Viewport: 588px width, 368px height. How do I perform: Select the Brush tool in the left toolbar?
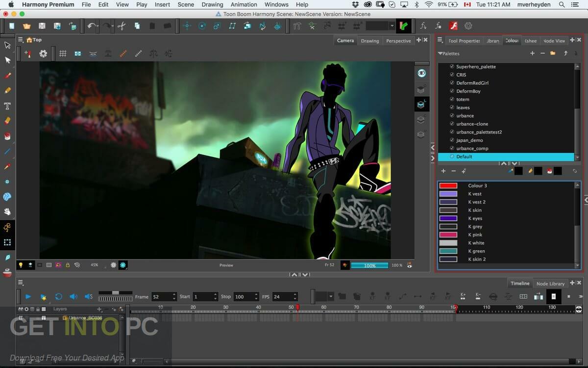coord(7,76)
